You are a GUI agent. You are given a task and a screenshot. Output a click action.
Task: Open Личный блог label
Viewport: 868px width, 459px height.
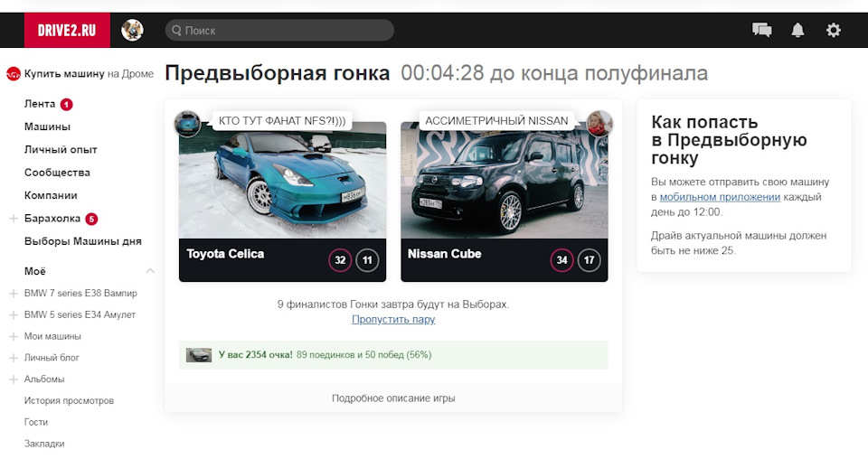[52, 358]
